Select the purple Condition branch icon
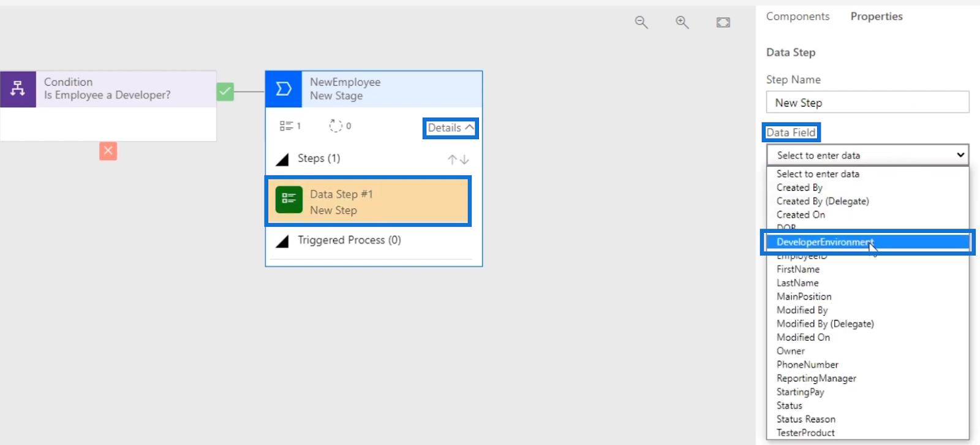980x445 pixels. tap(18, 89)
